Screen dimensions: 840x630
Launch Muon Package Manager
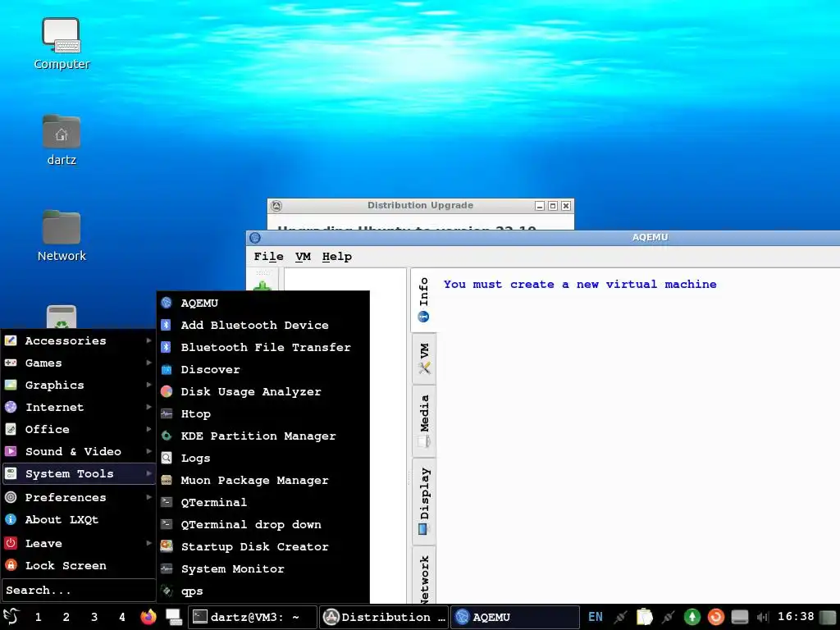[262, 480]
